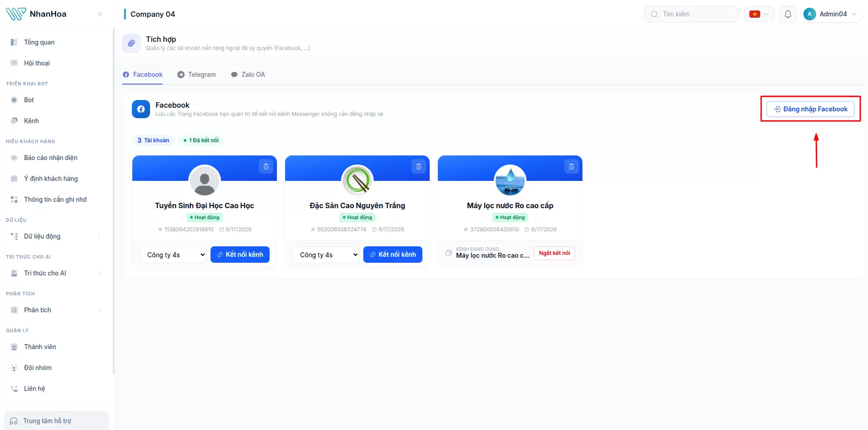The width and height of the screenshot is (868, 430).
Task: Click Ngắt kết nối button
Action: click(554, 253)
